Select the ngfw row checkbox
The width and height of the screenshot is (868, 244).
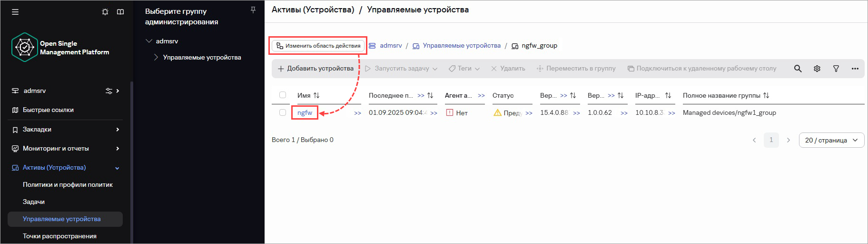tap(283, 112)
